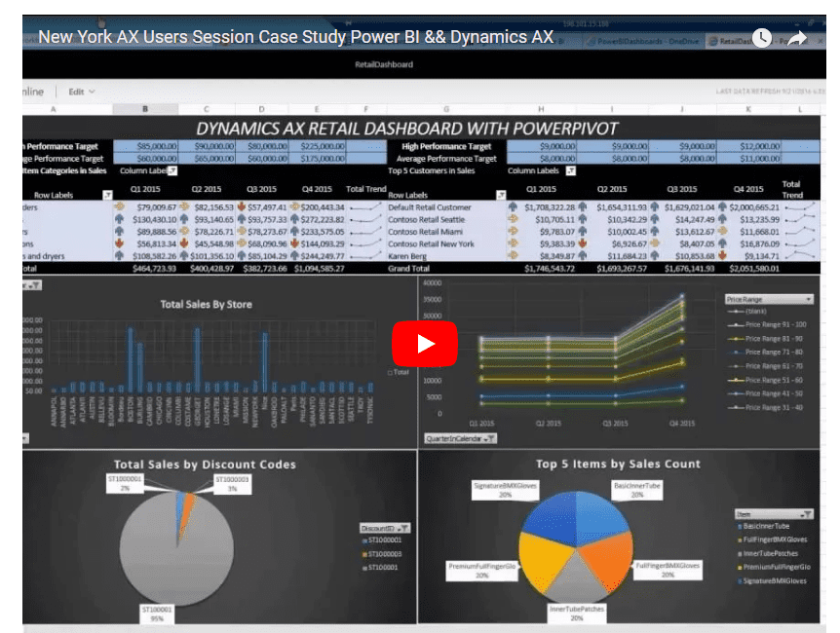Click the sideways arrow icon beside $79,009.67
Screen dimensions: 840x633
click(119, 206)
